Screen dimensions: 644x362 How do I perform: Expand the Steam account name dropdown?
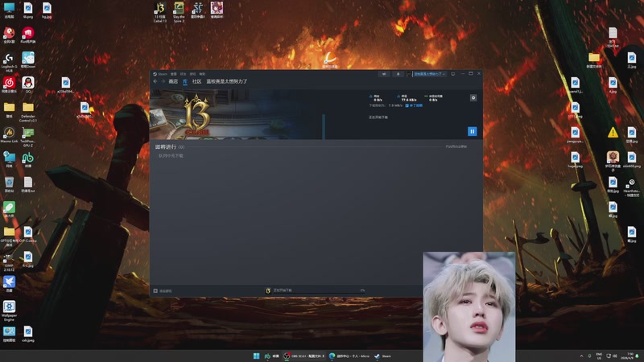[429, 74]
